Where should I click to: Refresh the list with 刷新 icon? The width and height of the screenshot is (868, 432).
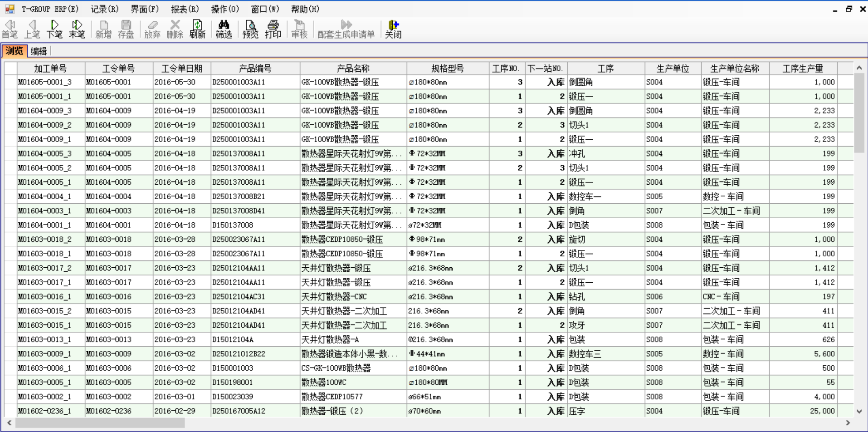click(197, 29)
